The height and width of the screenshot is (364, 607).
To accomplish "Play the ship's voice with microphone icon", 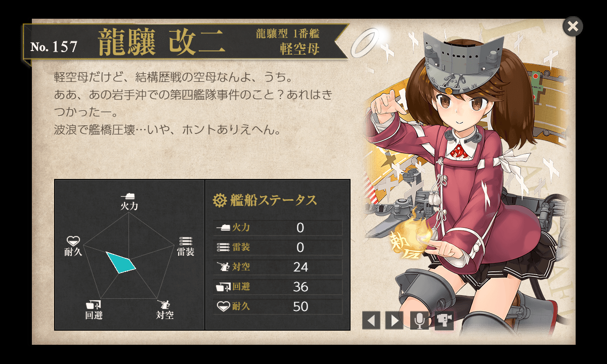I will pyautogui.click(x=419, y=320).
